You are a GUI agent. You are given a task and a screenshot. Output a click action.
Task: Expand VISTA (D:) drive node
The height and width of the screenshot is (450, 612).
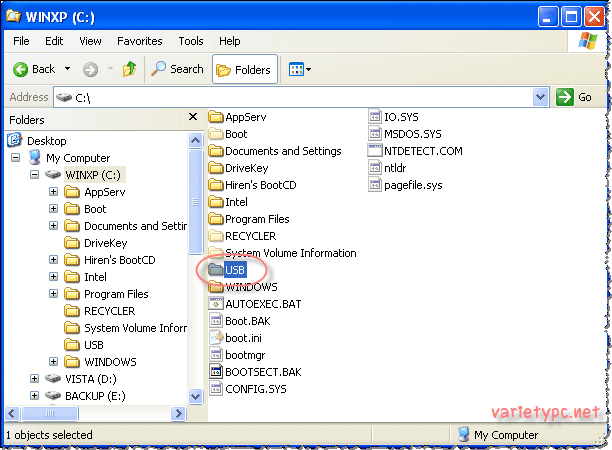point(34,379)
